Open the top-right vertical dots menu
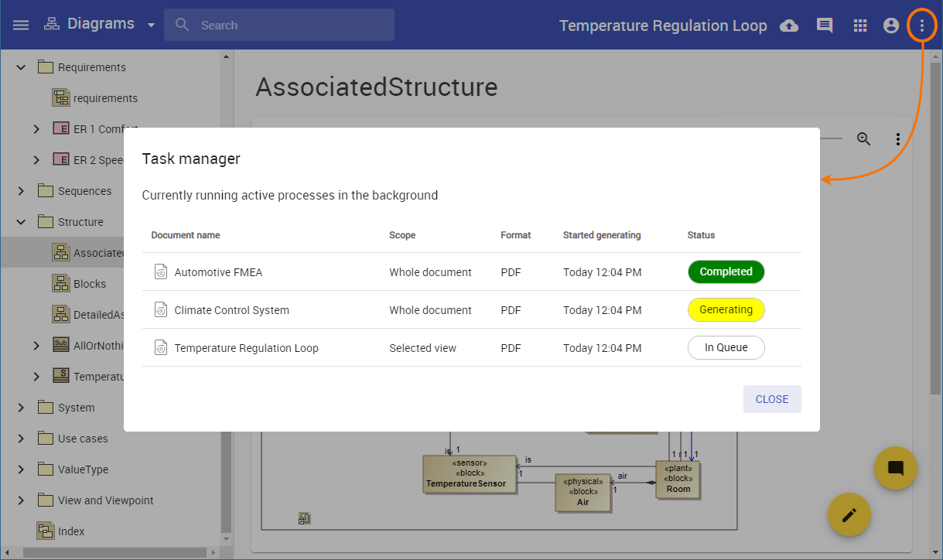This screenshot has height=560, width=943. 921,26
